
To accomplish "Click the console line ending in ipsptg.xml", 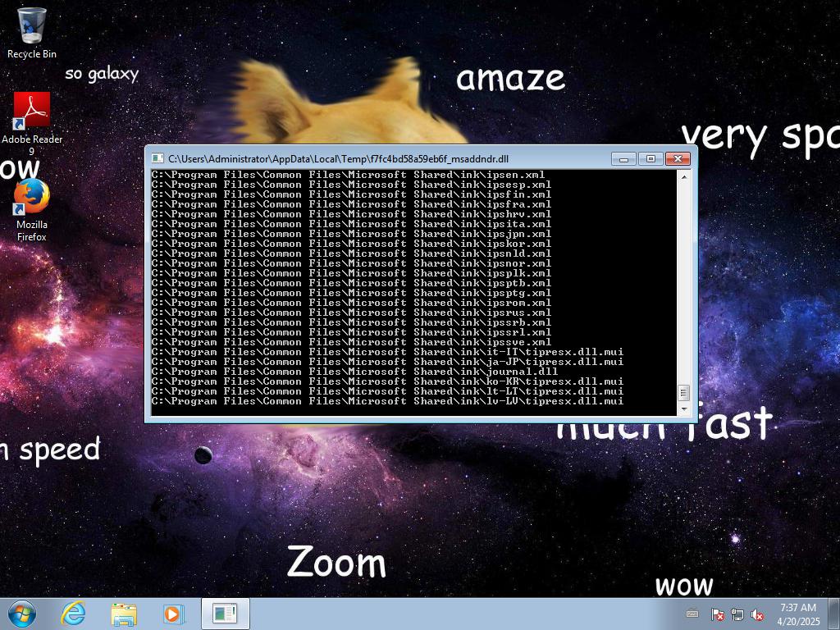I will [351, 293].
